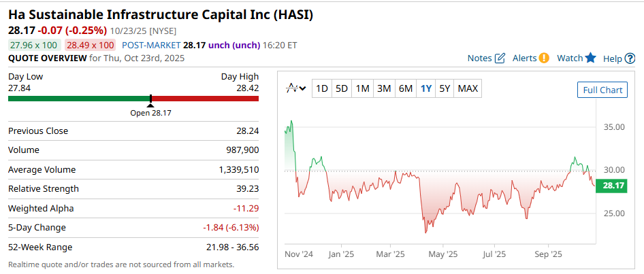The height and width of the screenshot is (274, 644).
Task: Click the 52-Week Range value
Action: [x=230, y=247]
